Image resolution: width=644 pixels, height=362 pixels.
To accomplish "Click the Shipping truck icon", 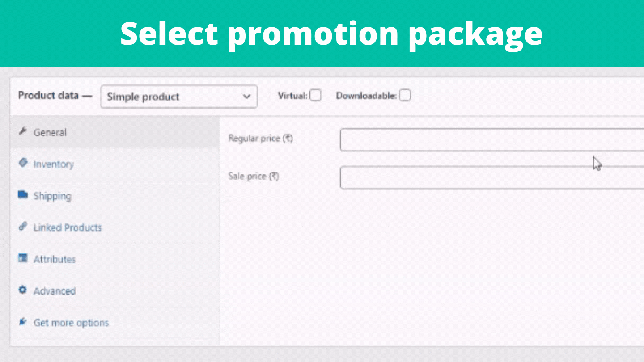I will click(x=23, y=195).
